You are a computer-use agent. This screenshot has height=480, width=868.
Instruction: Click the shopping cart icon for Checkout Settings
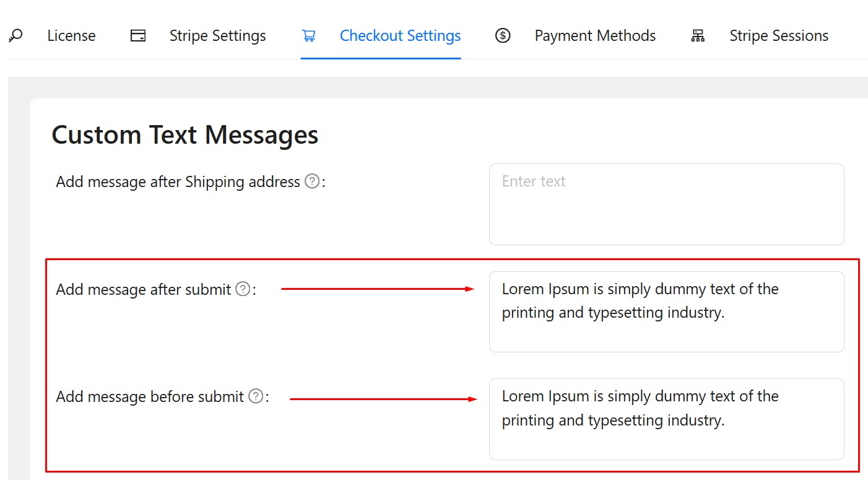[308, 36]
